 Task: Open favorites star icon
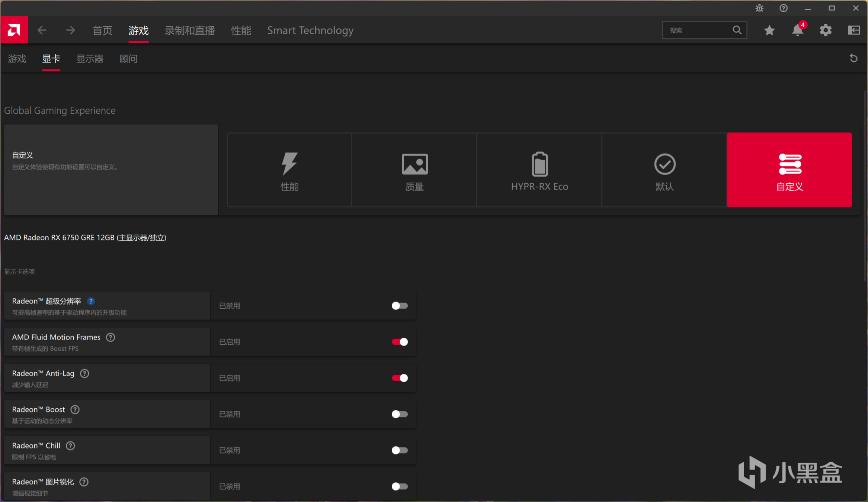[x=769, y=30]
